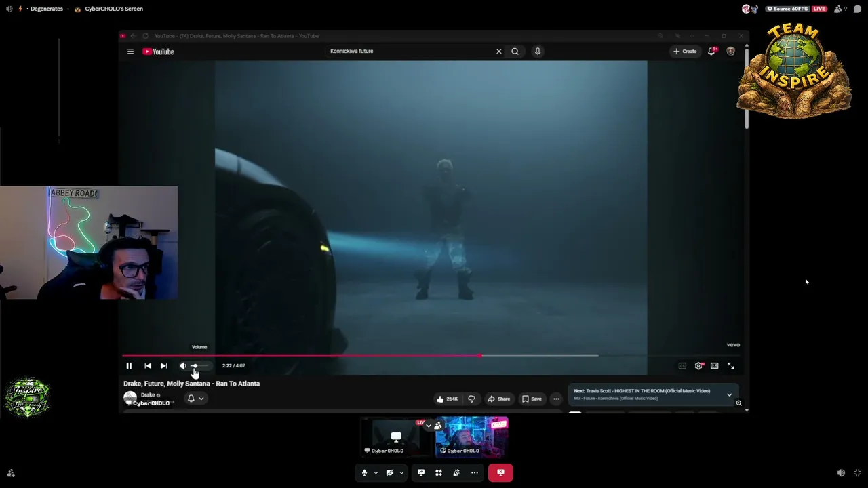
Task: Adjust the YouTube volume slider
Action: pos(201,366)
